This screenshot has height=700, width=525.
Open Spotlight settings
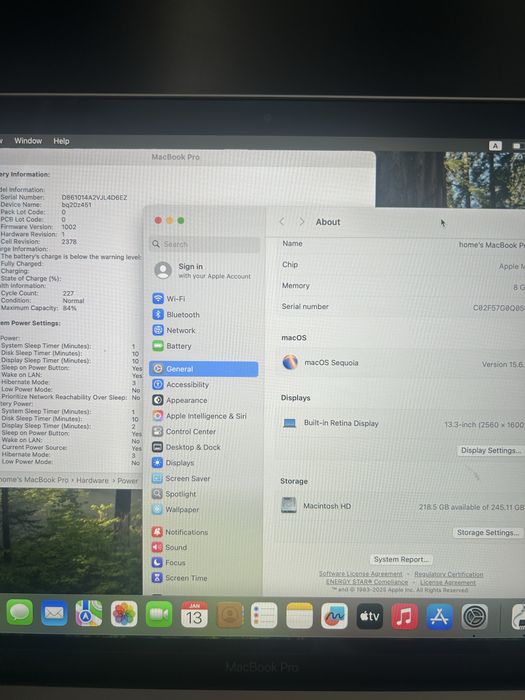174,494
